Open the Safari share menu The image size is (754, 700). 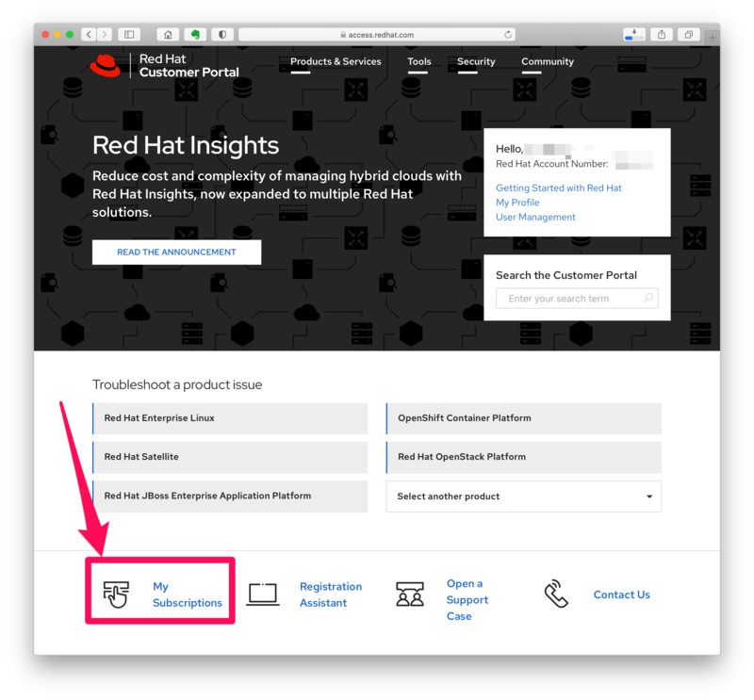point(662,35)
